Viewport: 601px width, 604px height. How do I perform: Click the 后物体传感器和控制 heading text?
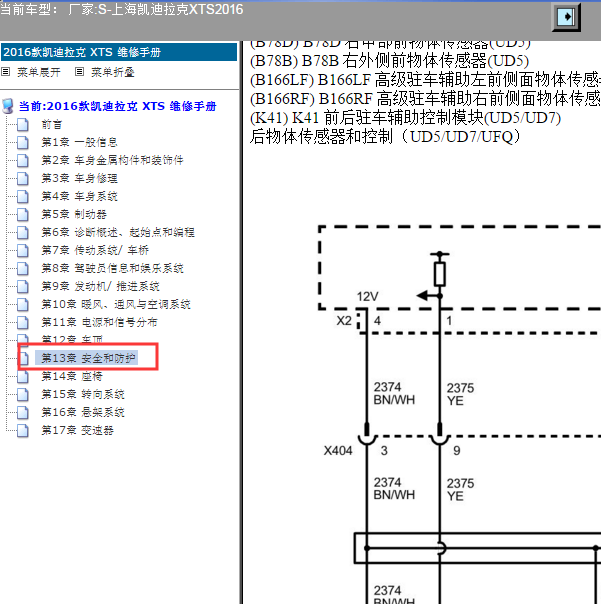pyautogui.click(x=385, y=137)
